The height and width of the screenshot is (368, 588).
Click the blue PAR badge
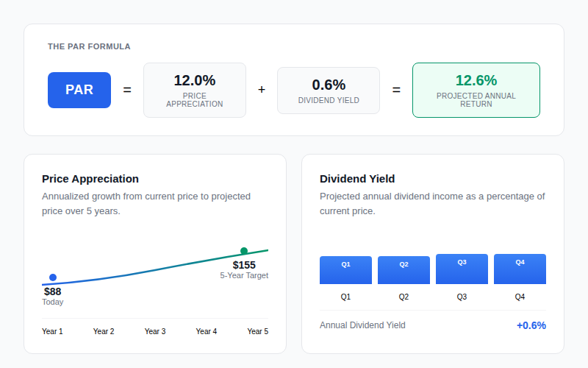point(79,90)
